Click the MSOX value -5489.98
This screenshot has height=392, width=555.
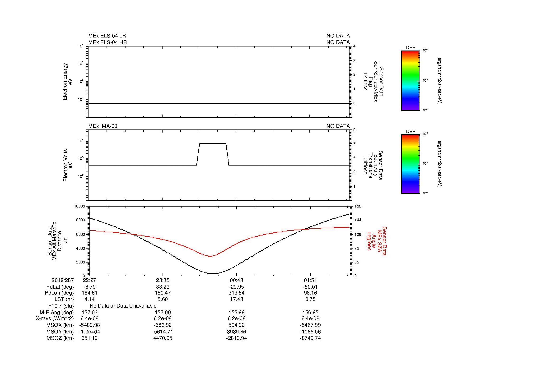89,325
